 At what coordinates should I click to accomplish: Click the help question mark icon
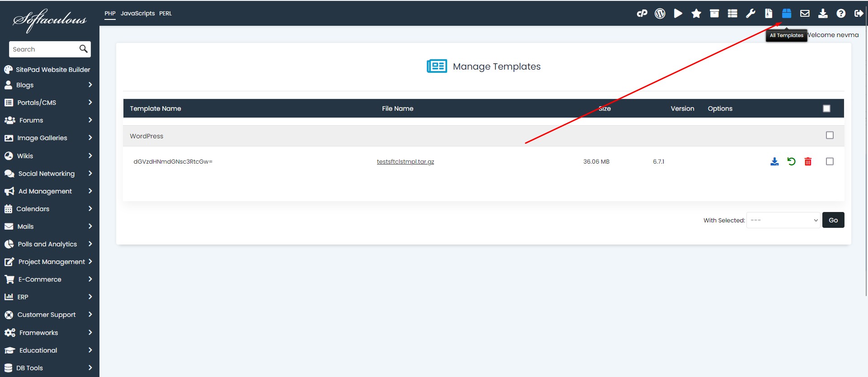pos(841,14)
